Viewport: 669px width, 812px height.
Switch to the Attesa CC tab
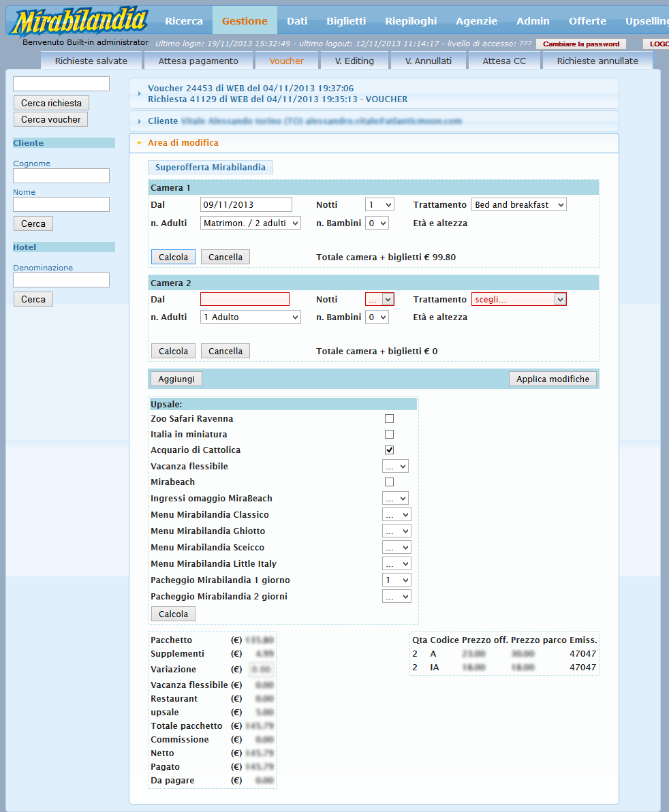(x=504, y=61)
